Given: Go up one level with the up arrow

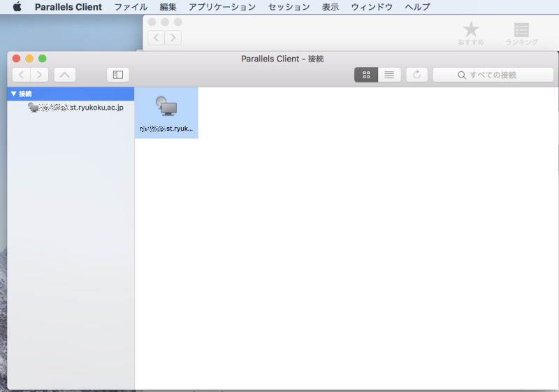Looking at the screenshot, I should 64,75.
